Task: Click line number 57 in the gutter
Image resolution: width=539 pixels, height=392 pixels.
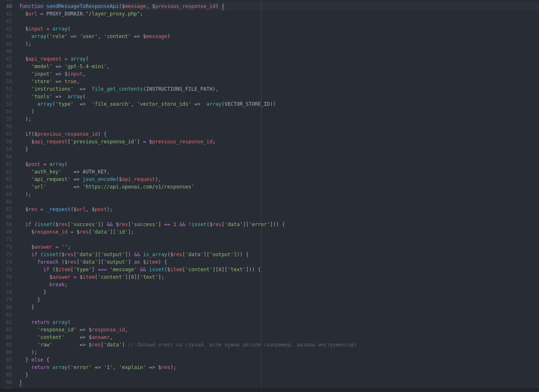Action: 9,134
